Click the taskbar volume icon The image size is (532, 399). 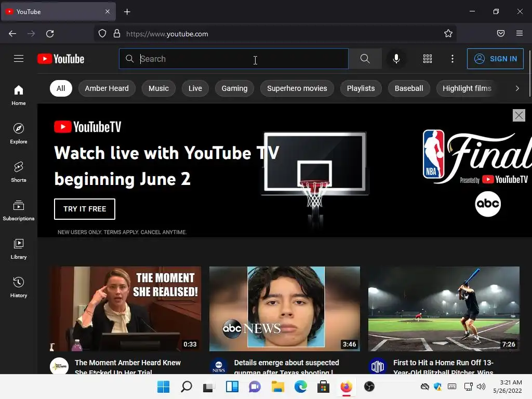481,387
